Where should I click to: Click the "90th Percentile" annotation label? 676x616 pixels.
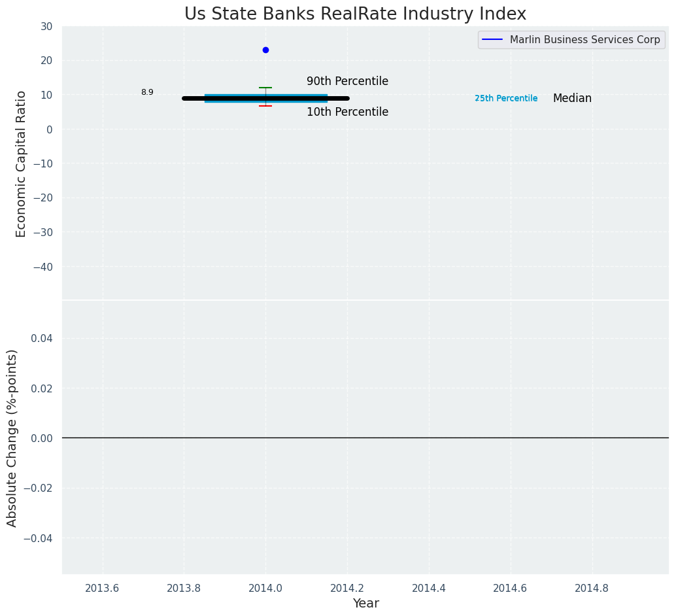pos(347,82)
